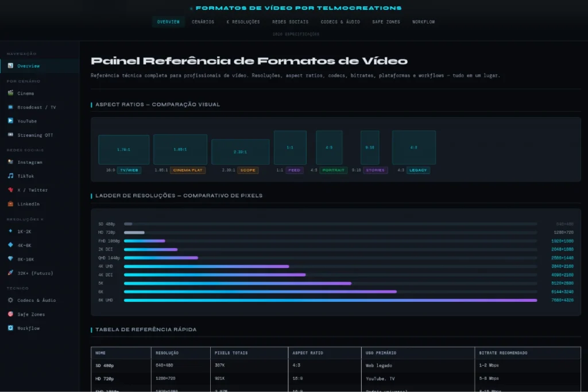
Task: Click the TikTok music note icon
Action: point(10,176)
